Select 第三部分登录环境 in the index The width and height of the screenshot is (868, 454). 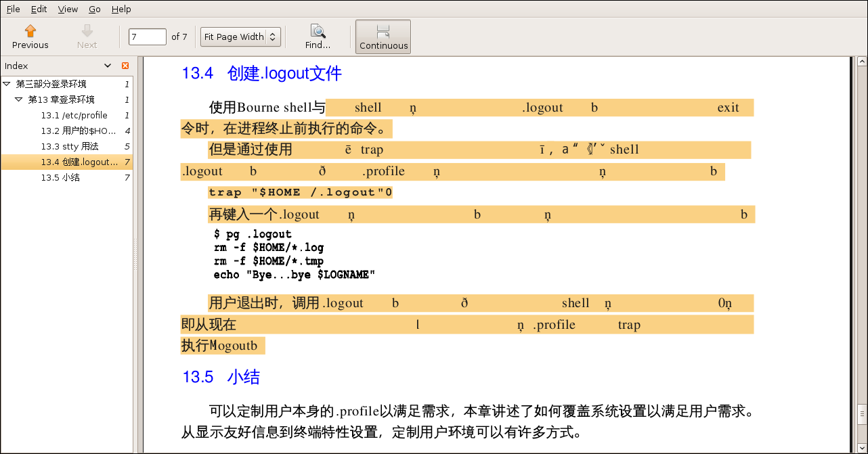coord(51,84)
